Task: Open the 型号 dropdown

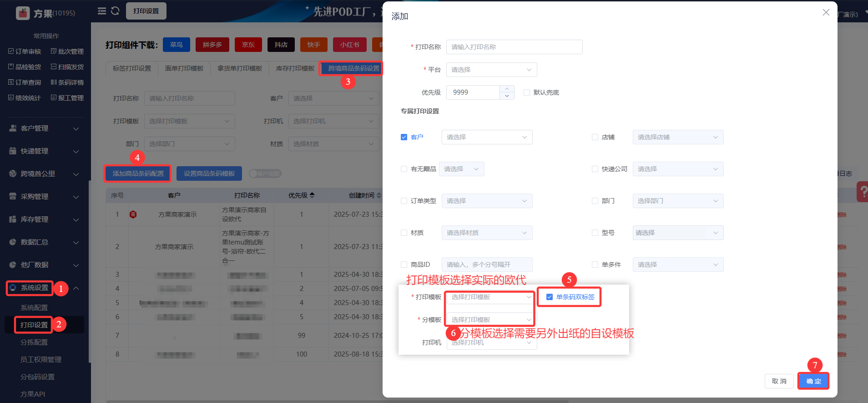Action: [678, 233]
